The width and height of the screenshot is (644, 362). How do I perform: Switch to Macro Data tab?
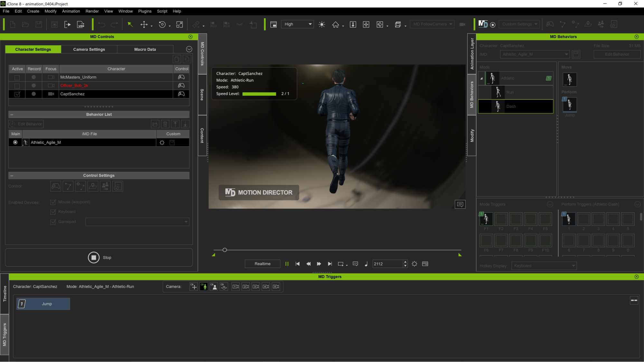click(x=145, y=50)
